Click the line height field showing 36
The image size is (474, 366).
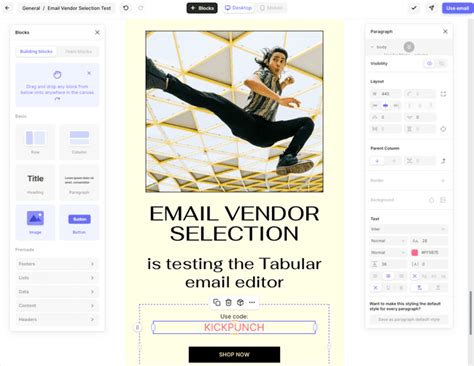[x=389, y=264]
